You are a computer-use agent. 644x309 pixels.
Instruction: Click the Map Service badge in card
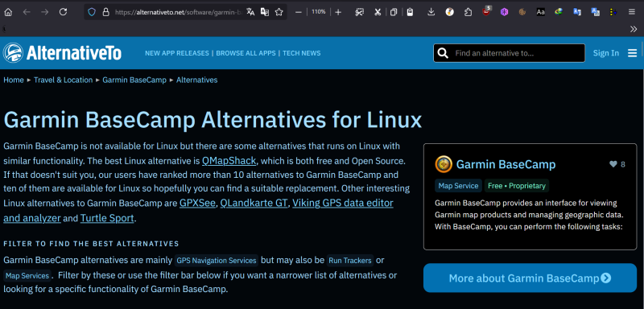(458, 186)
